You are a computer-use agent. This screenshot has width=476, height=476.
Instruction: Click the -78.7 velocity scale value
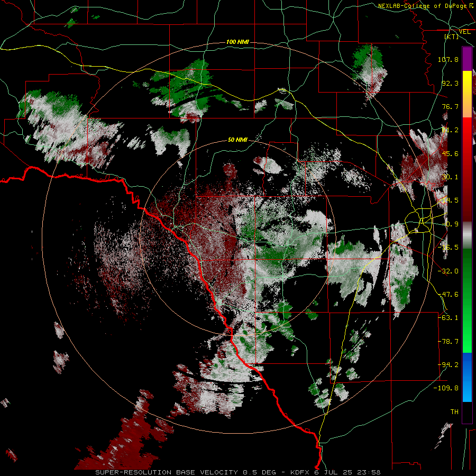[448, 342]
